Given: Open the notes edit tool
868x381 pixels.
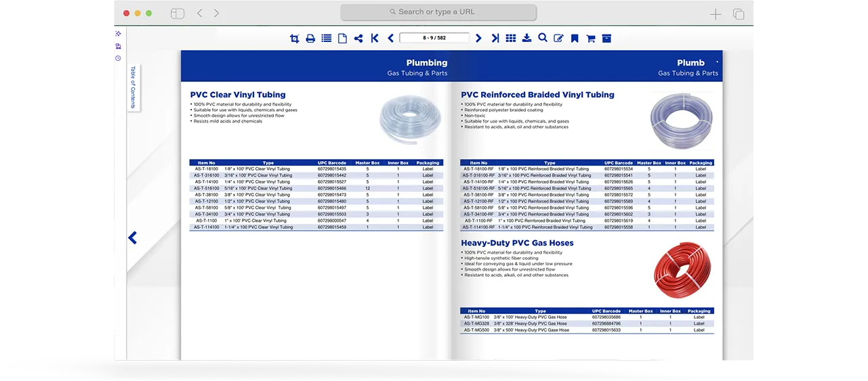Looking at the screenshot, I should pyautogui.click(x=558, y=39).
